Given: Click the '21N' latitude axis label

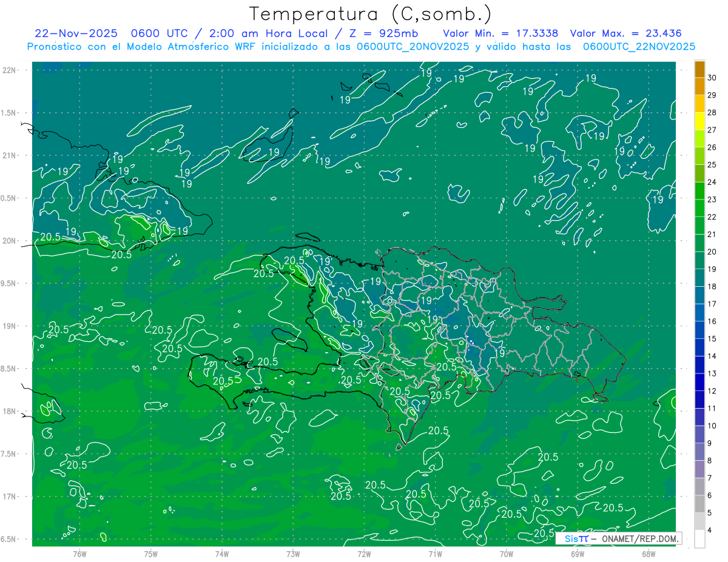Looking at the screenshot, I should click(8, 155).
